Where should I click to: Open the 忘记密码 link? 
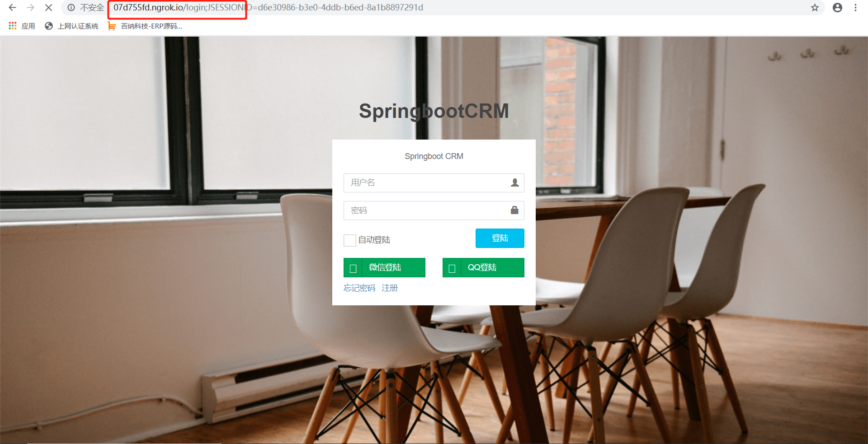(359, 288)
